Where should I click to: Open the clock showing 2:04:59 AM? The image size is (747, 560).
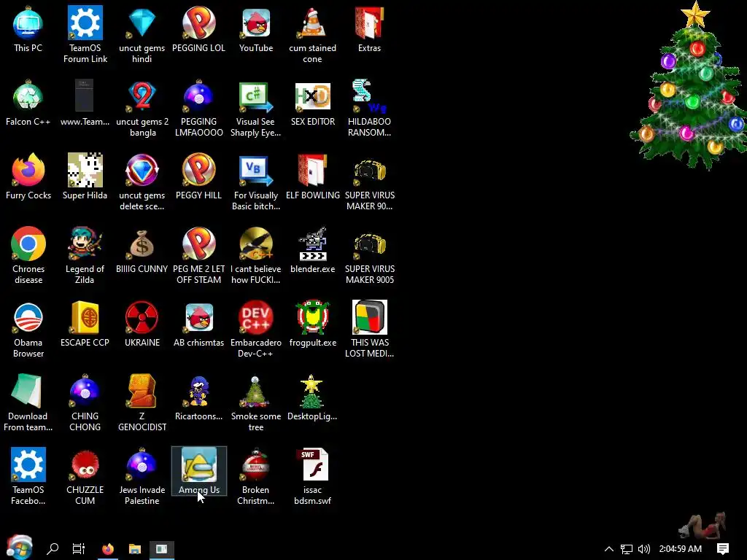tap(681, 549)
